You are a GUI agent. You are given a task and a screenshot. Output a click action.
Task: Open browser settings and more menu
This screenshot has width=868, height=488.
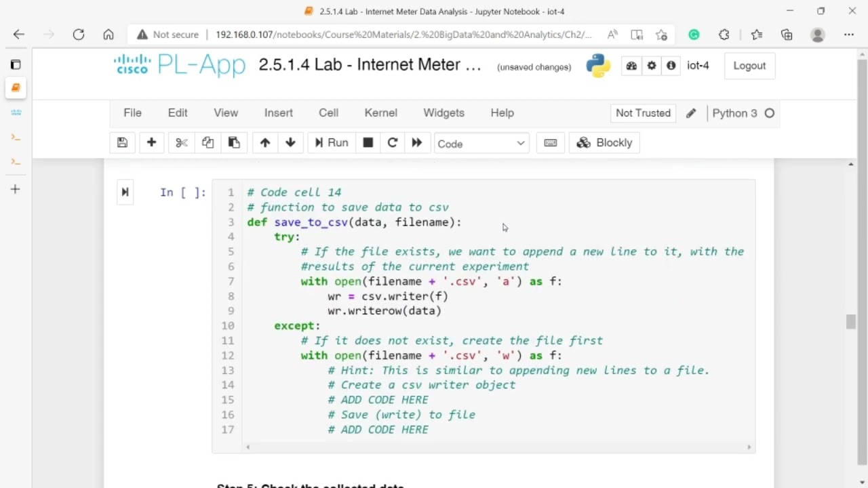pos(849,35)
